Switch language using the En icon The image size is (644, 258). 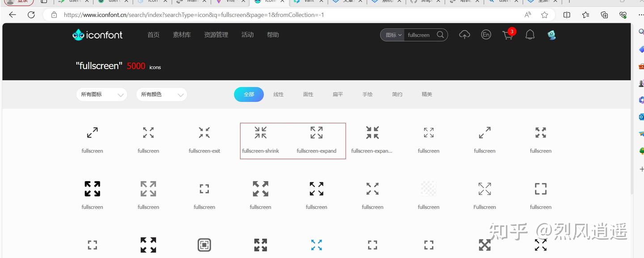coord(486,34)
